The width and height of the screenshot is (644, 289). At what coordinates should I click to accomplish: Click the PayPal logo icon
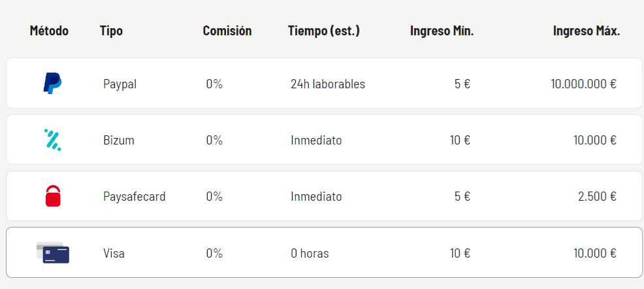(x=52, y=84)
